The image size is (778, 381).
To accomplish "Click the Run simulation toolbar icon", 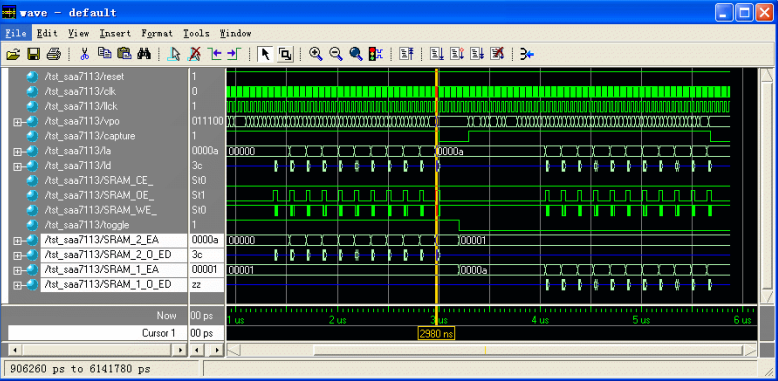I will click(437, 54).
